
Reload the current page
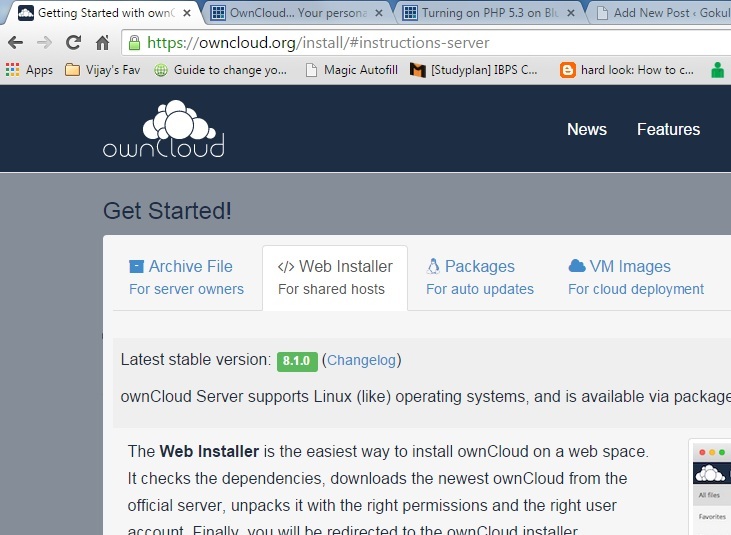click(73, 43)
